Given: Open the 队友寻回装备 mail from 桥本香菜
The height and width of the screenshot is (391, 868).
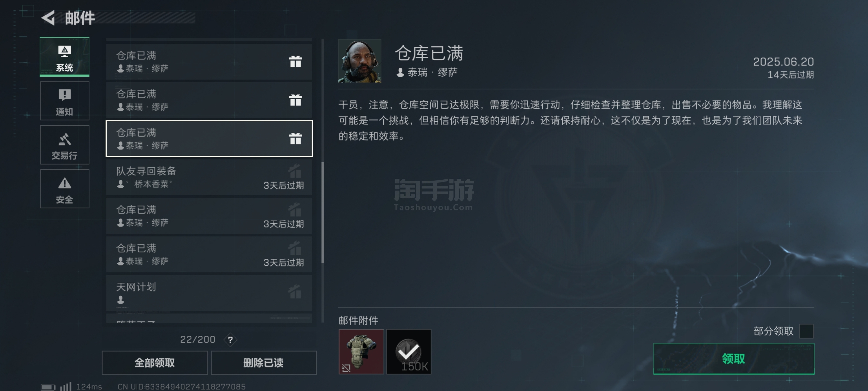Looking at the screenshot, I should point(209,178).
